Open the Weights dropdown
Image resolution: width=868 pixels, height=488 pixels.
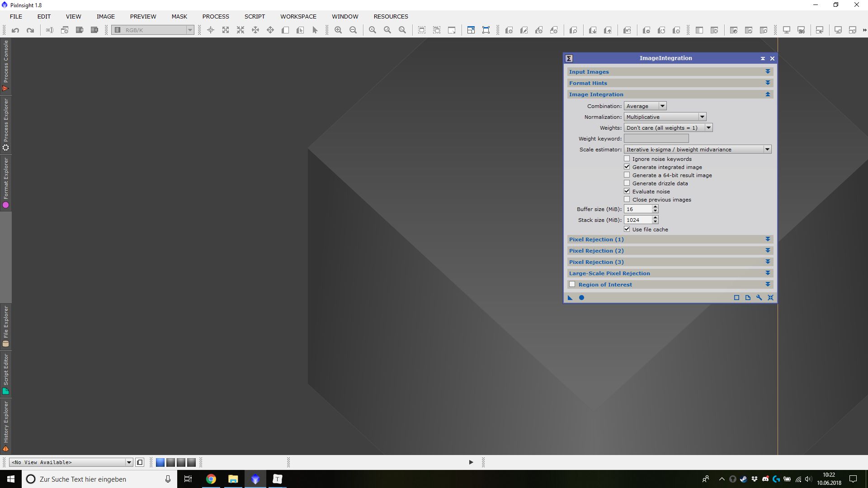[668, 127]
